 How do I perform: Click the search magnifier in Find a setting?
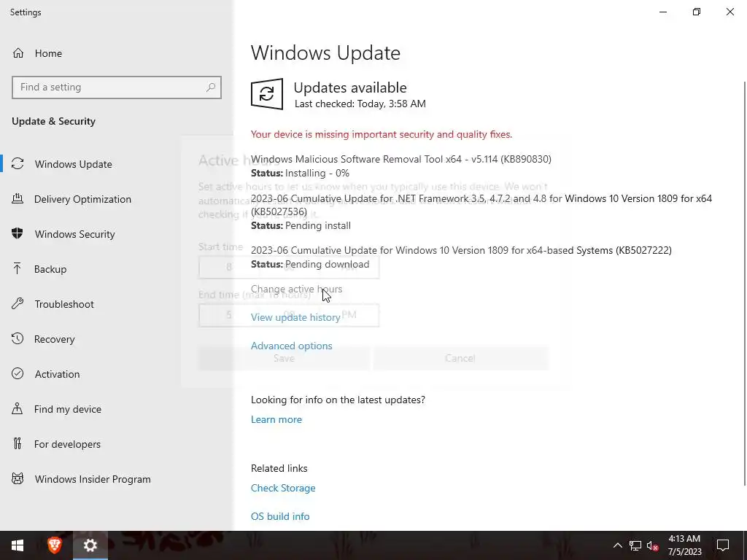[x=211, y=87]
